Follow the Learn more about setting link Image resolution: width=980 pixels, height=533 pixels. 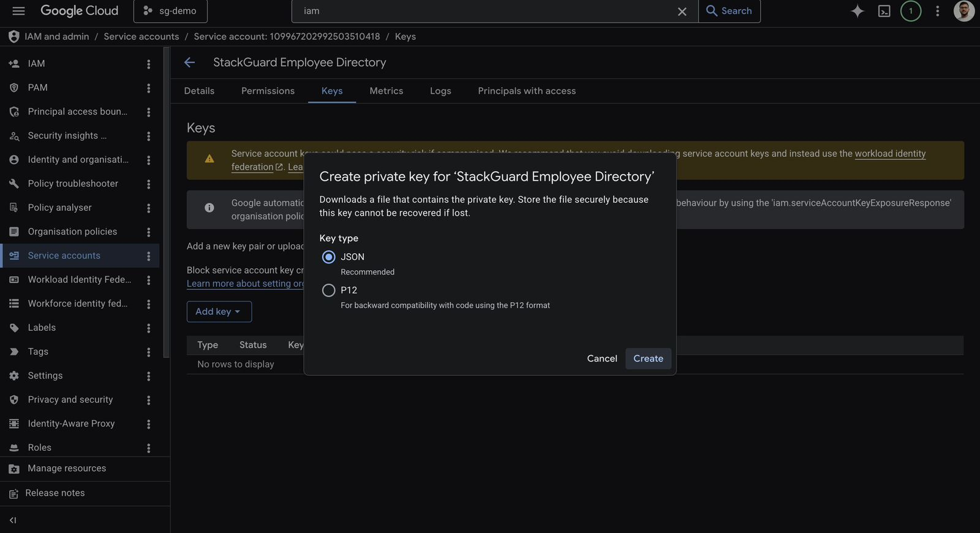point(245,284)
